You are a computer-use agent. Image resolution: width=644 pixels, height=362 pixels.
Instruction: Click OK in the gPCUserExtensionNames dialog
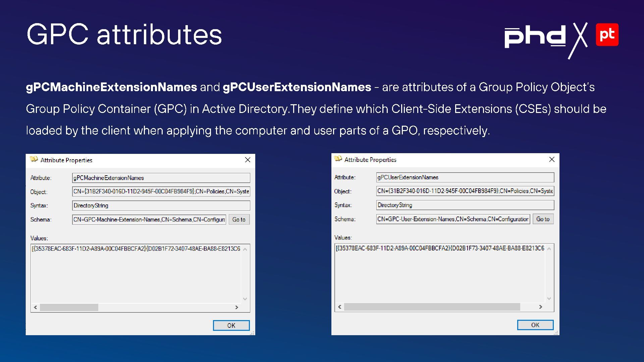[x=535, y=325]
